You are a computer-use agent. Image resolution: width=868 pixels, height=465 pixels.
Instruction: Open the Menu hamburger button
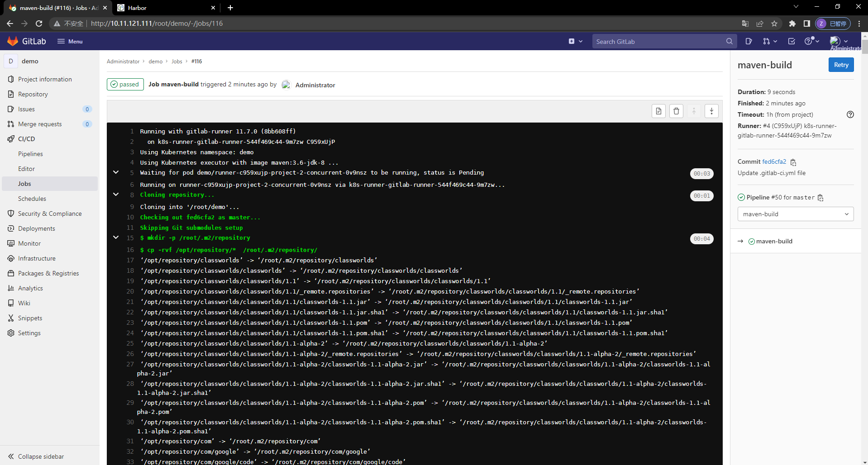click(70, 41)
